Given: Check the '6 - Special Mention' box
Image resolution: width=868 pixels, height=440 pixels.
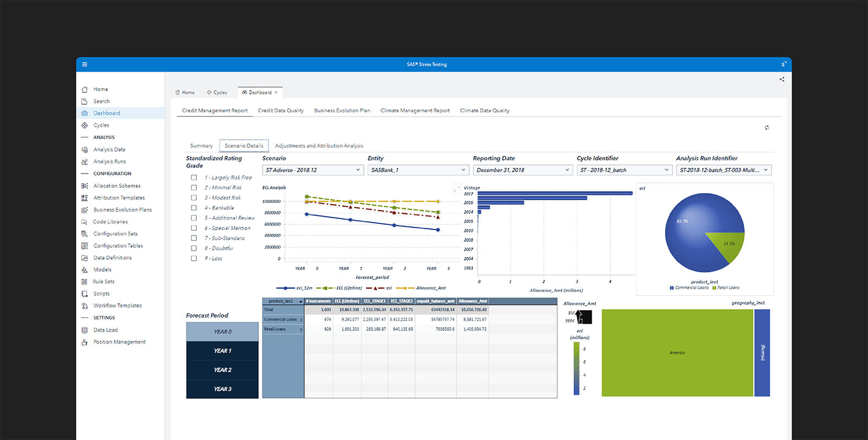Looking at the screenshot, I should tap(194, 228).
